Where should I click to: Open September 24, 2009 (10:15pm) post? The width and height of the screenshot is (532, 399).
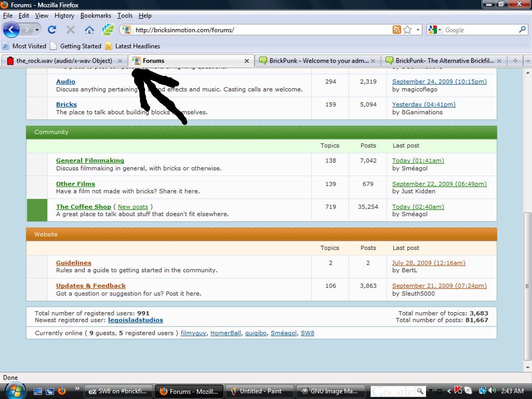pyautogui.click(x=439, y=82)
